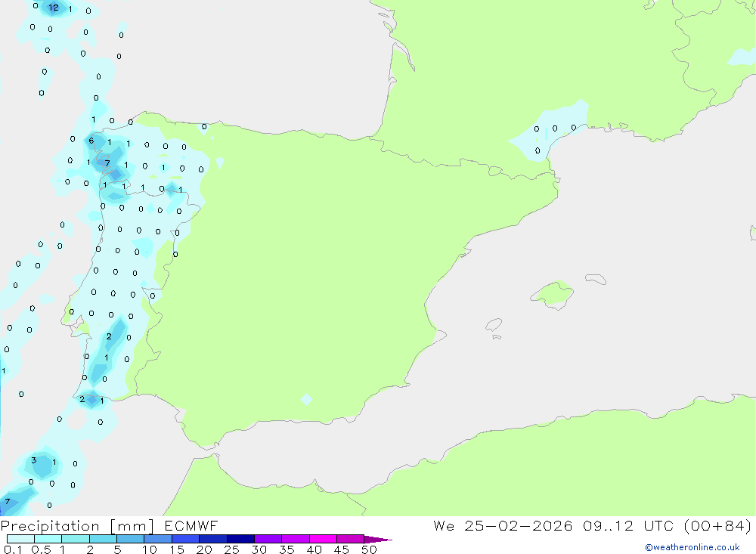Click the '09..12 UTC' time label
756x554 pixels.
[627, 525]
